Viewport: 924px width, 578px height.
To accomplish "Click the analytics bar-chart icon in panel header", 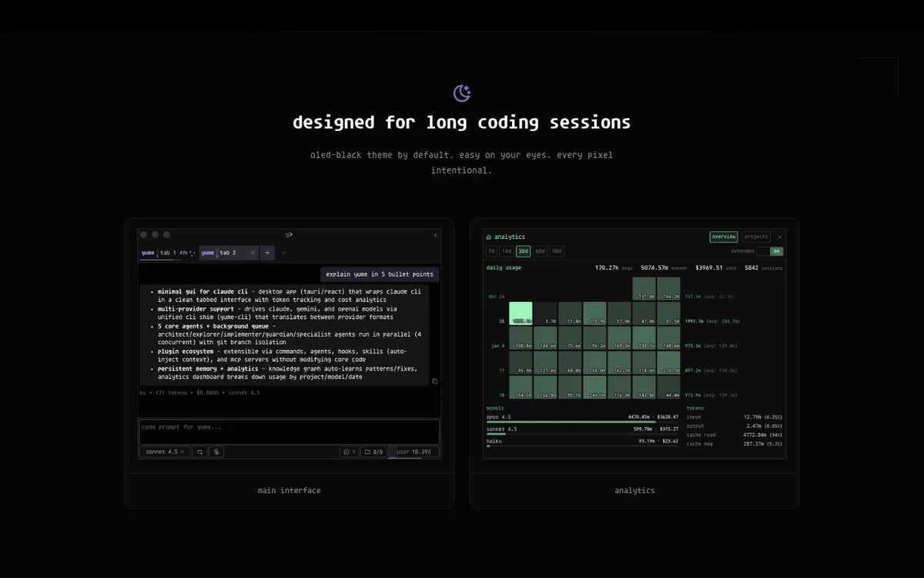I will pyautogui.click(x=489, y=237).
